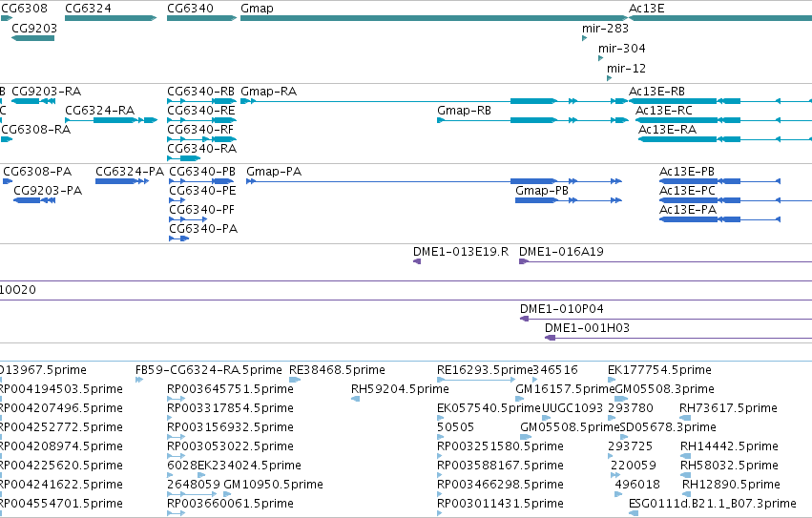
Task: Click the CG6324-PA coding glyph
Action: click(122, 181)
